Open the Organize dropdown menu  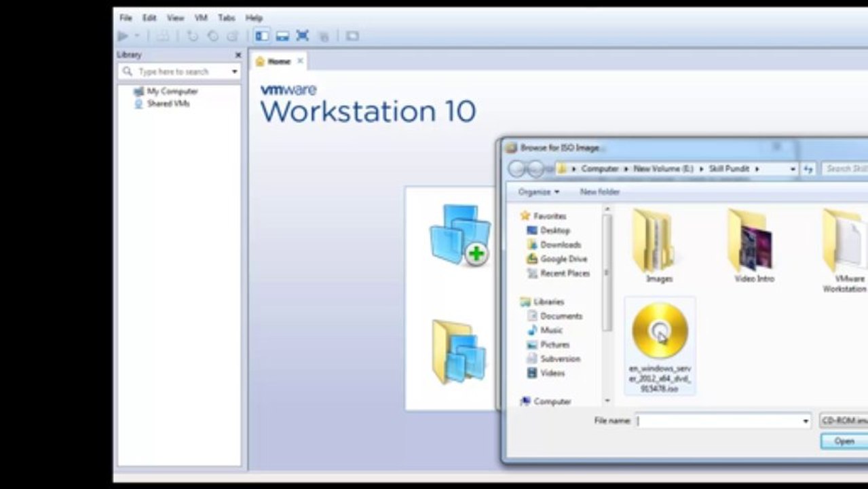[539, 192]
